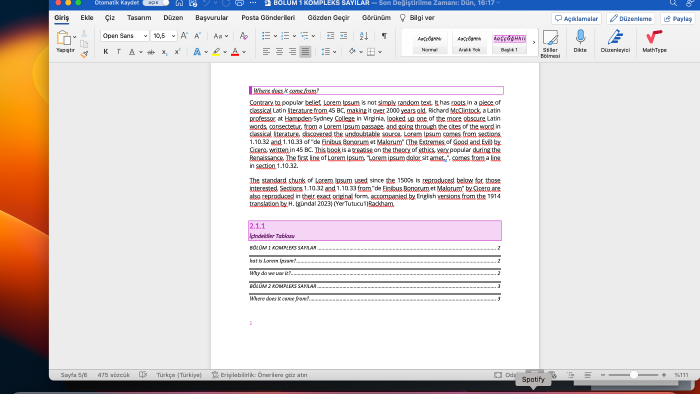This screenshot has width=700, height=394.
Task: Click the zoom slider handle
Action: 633,375
